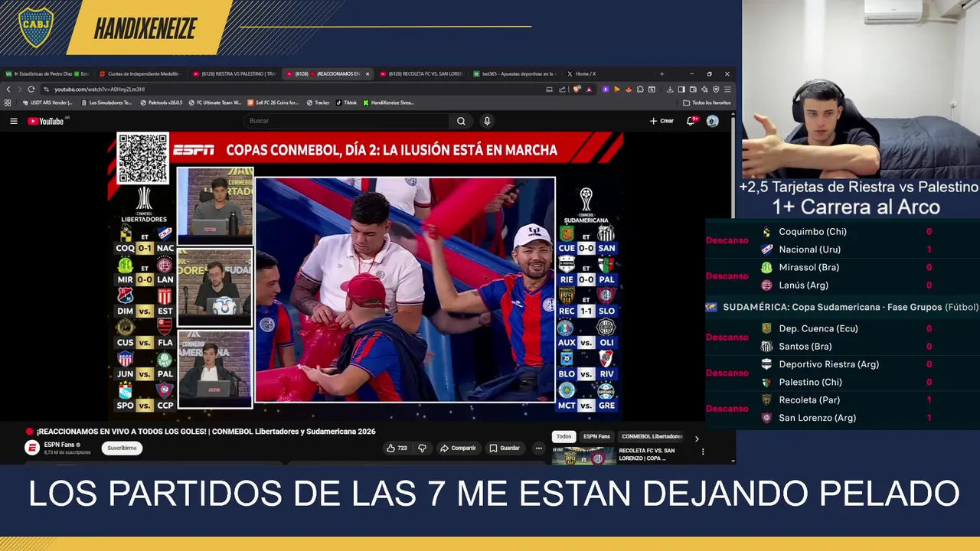The height and width of the screenshot is (551, 980).
Task: Select the Todos filter chip
Action: (x=563, y=436)
